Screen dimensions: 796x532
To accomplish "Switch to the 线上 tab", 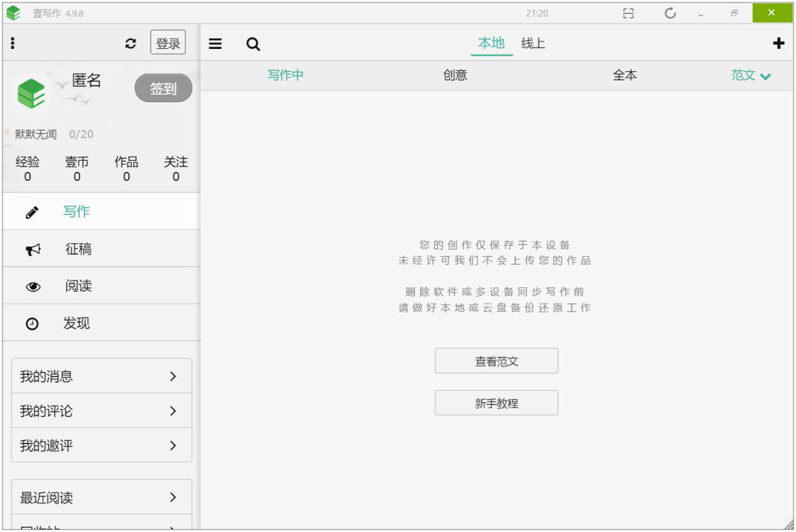I will click(x=533, y=43).
